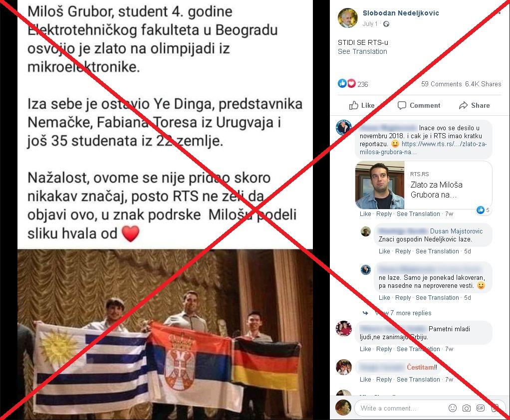Expand View 7 more replies
Screen dimensions: 510x420
click(x=403, y=313)
